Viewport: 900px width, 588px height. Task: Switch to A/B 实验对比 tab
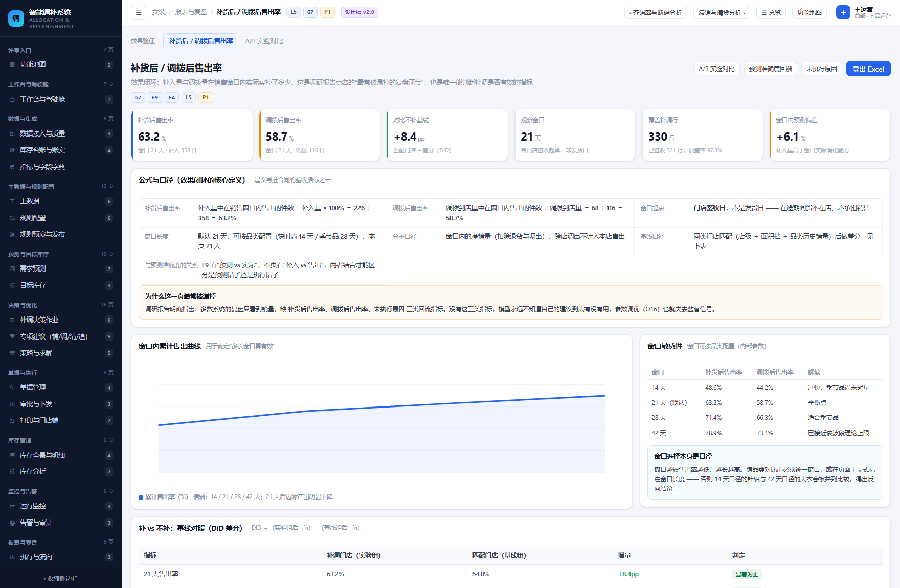(x=264, y=41)
